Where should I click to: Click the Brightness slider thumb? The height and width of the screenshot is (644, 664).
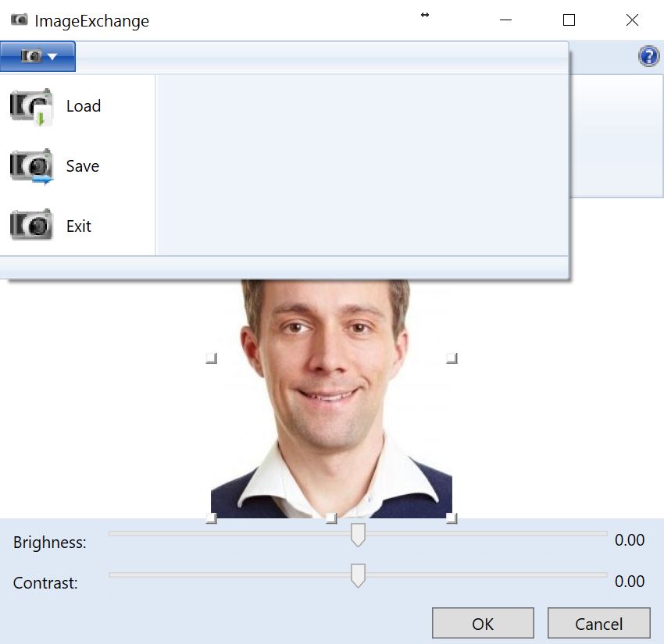pos(358,535)
